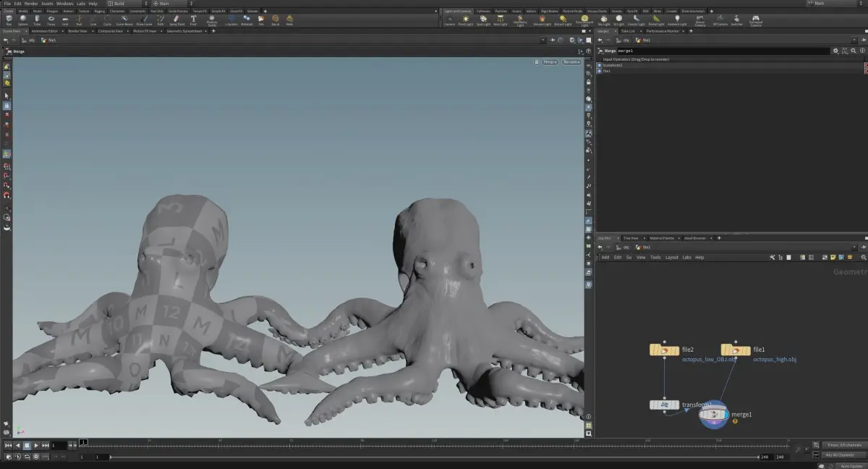The image size is (868, 469).
Task: Create an L-System from the shelf
Action: coord(231,20)
